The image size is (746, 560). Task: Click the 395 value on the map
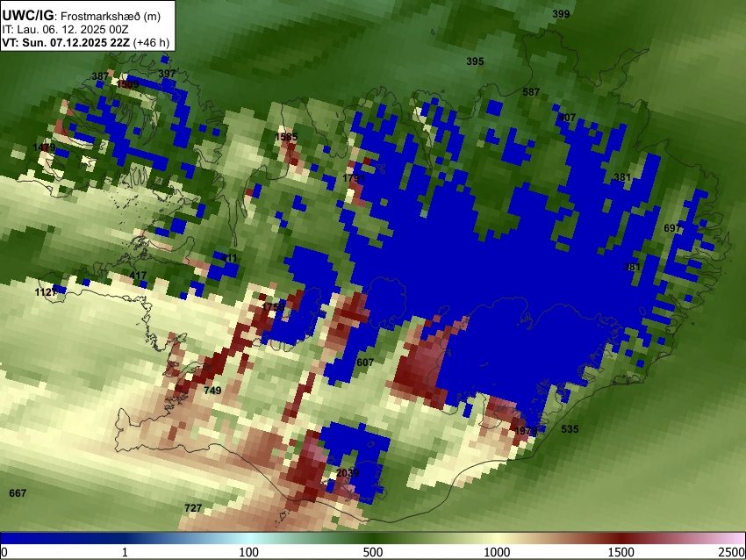tap(475, 61)
